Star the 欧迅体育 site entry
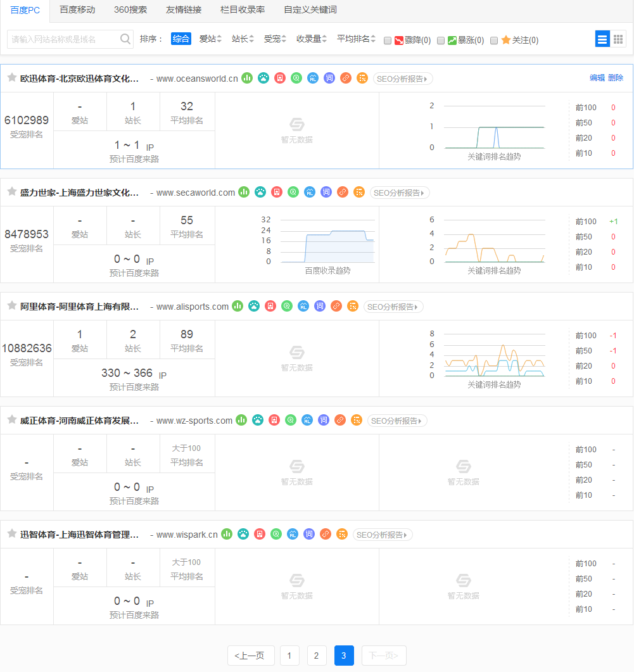This screenshot has height=672, width=634. [x=12, y=77]
